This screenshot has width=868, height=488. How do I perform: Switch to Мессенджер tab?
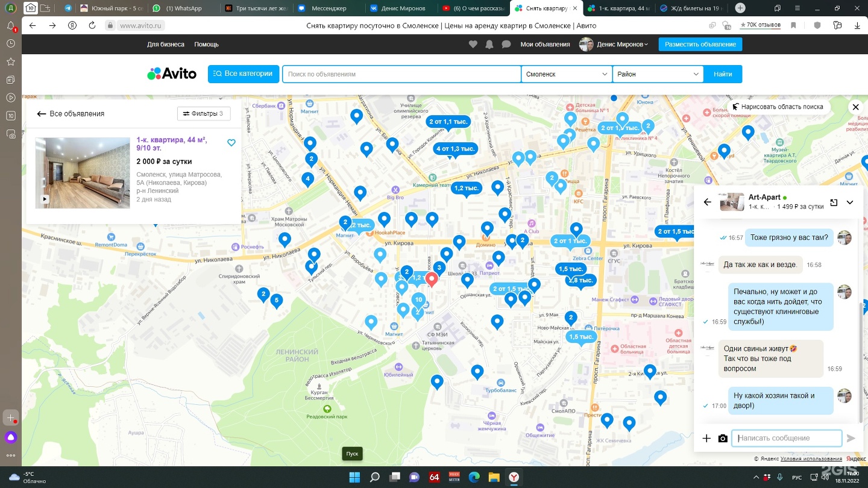pos(328,8)
